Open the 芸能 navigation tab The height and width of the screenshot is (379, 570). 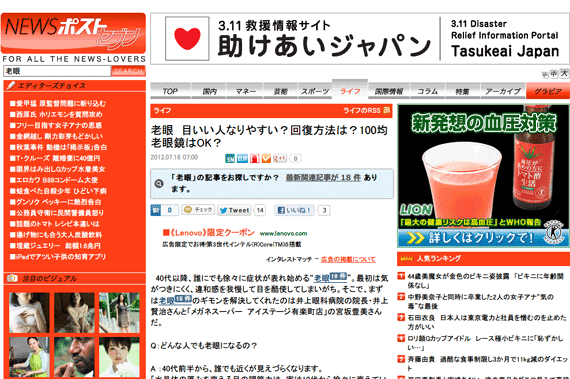pyautogui.click(x=280, y=91)
